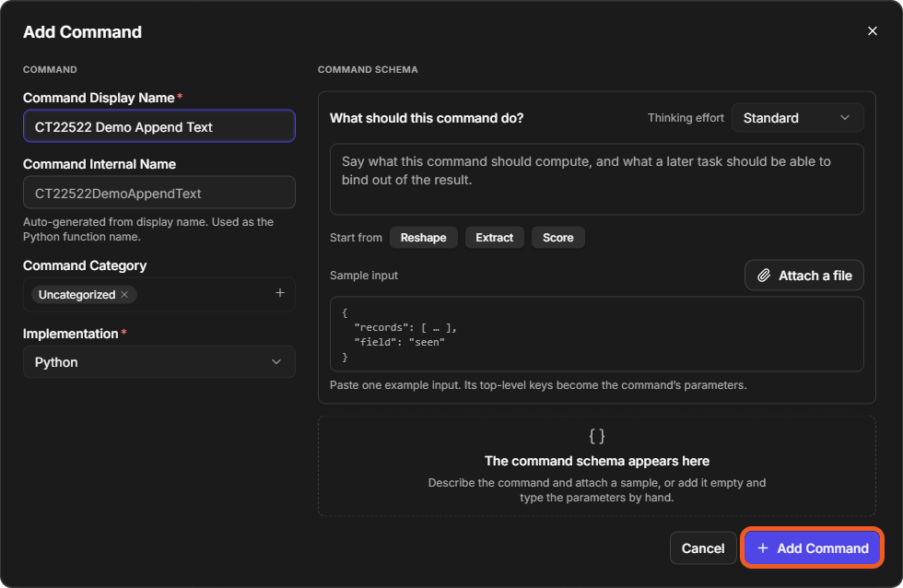This screenshot has width=903, height=588.
Task: Click the 'Start from' label
Action: [x=356, y=237]
